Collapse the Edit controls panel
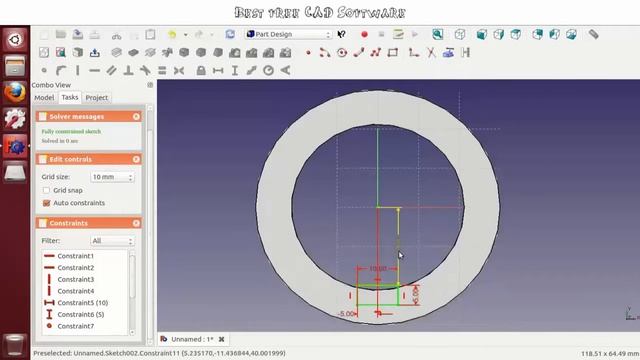The image size is (640, 360). coord(136,159)
